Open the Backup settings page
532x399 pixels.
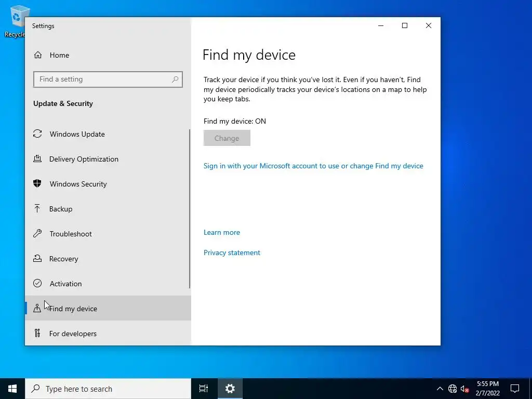click(x=108, y=209)
